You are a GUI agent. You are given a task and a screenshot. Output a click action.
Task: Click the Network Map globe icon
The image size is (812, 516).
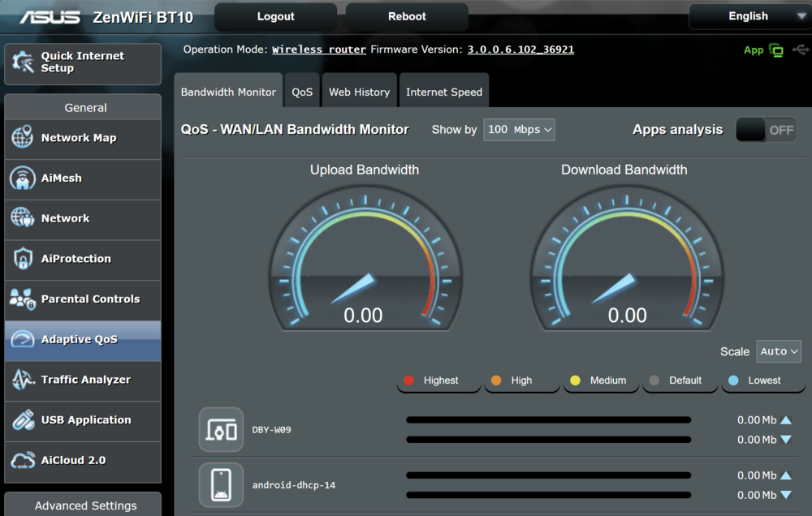coord(22,137)
